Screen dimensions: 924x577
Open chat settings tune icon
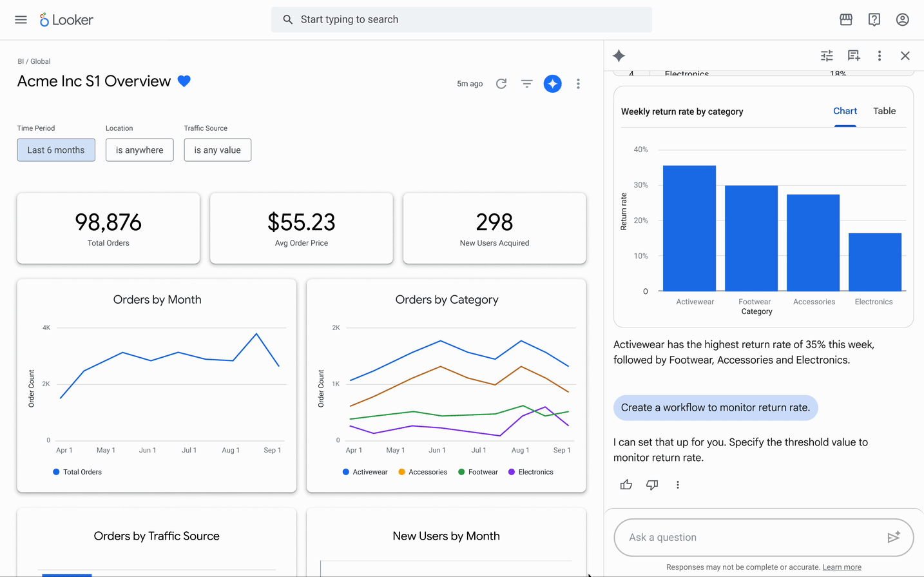coord(827,55)
